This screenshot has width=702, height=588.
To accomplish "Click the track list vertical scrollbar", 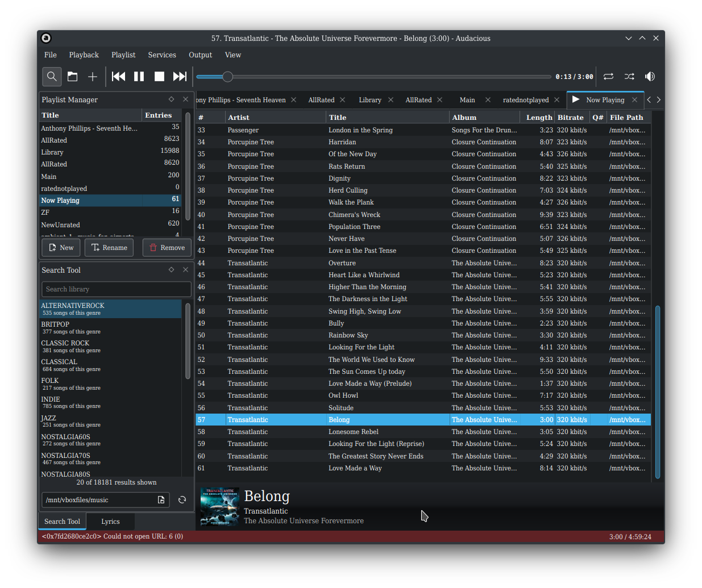I will (658, 392).
